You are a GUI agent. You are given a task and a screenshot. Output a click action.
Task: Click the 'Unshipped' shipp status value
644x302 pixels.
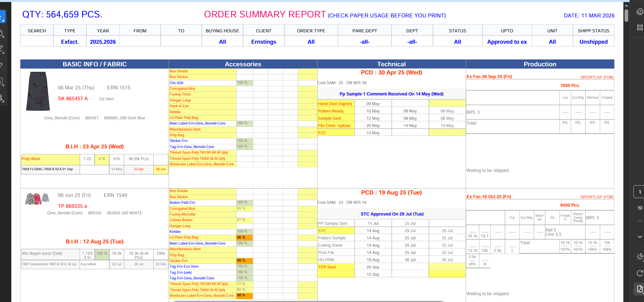(593, 42)
